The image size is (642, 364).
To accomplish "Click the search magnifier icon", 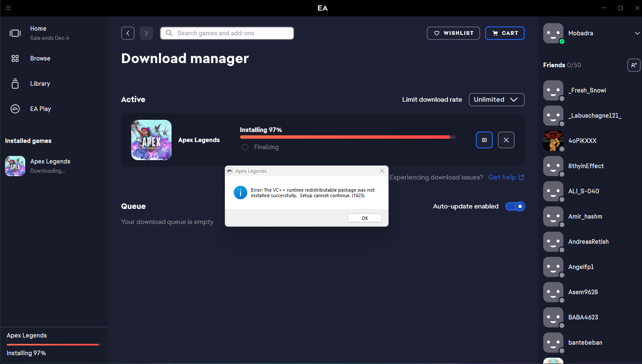I will pyautogui.click(x=169, y=33).
